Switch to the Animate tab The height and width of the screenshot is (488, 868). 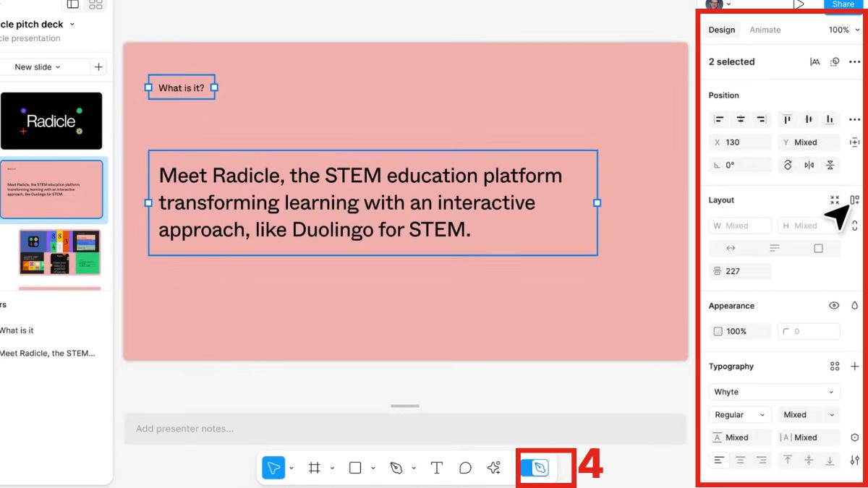point(765,30)
